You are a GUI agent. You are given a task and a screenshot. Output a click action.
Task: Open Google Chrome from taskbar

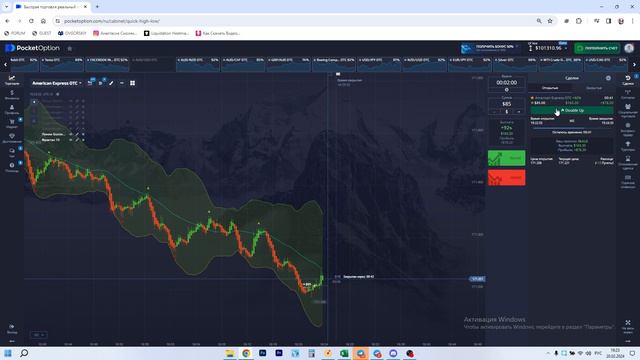(x=246, y=353)
